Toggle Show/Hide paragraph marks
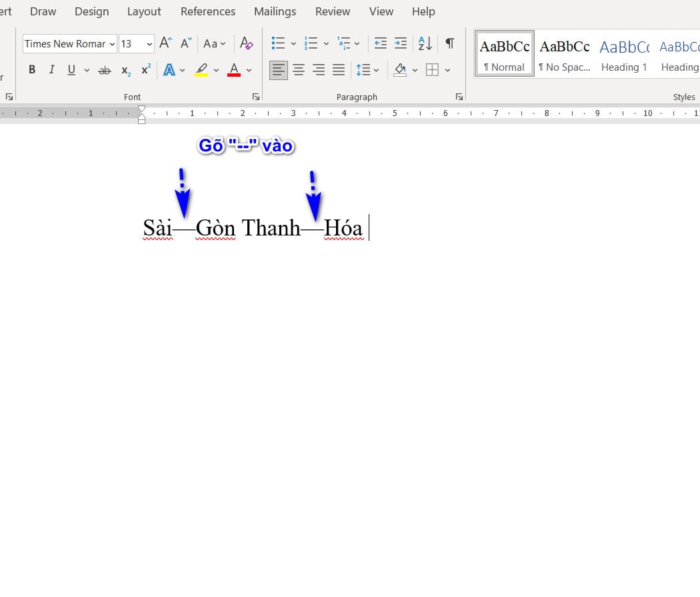The height and width of the screenshot is (597, 700). tap(450, 44)
